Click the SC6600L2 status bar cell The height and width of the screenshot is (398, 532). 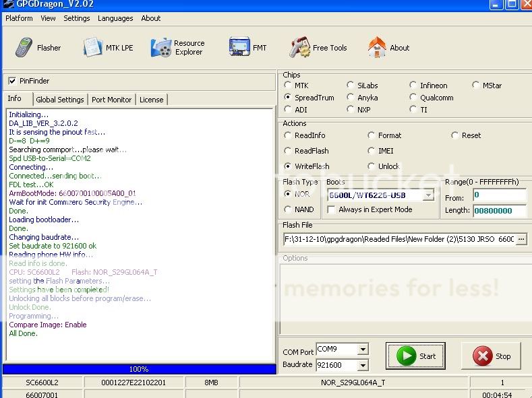coord(42,383)
